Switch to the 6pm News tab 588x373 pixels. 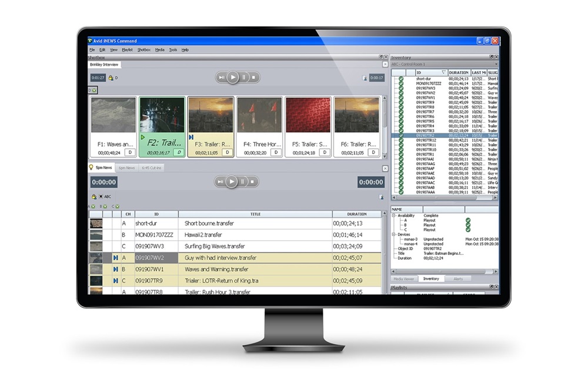pyautogui.click(x=127, y=168)
